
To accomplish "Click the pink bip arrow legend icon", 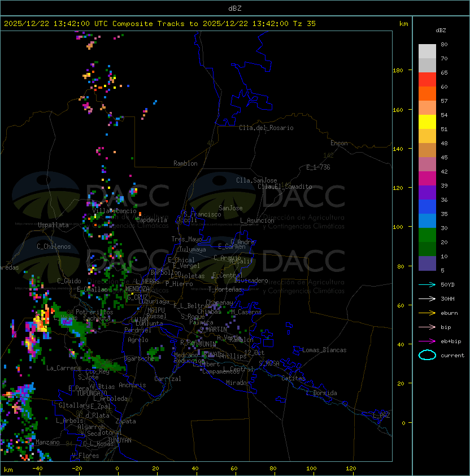I will pos(427,327).
